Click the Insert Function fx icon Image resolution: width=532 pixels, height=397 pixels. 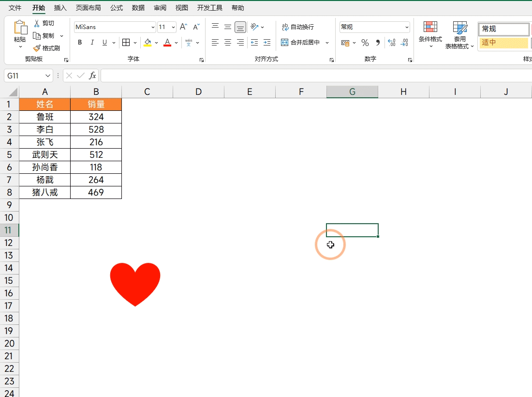click(x=92, y=76)
